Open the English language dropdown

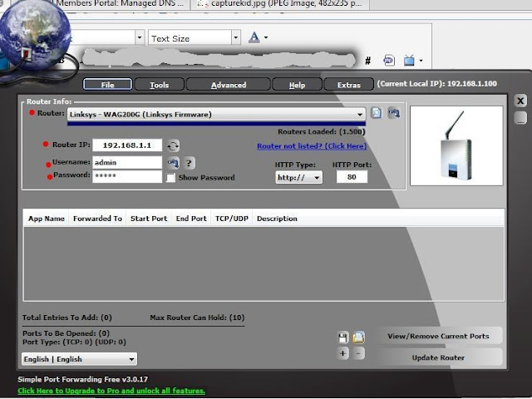[x=80, y=359]
